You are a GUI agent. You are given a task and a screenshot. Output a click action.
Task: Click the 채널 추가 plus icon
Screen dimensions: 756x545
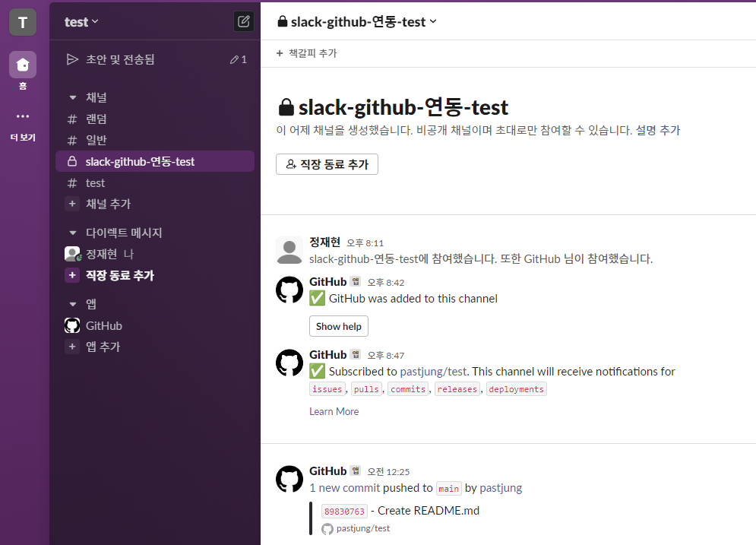pos(71,204)
